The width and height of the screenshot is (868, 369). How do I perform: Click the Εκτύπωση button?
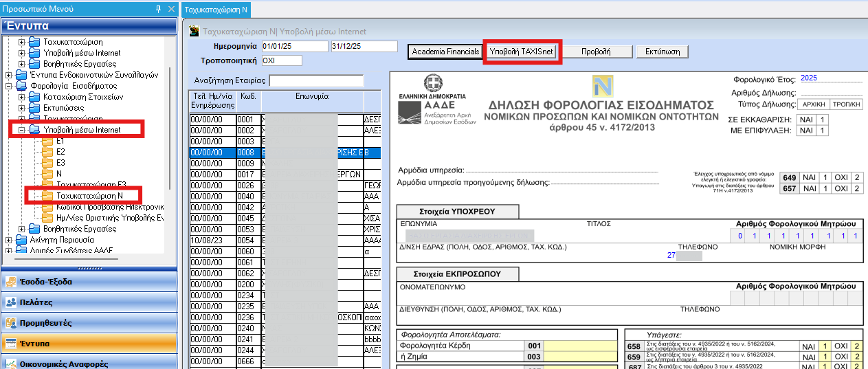pos(663,52)
